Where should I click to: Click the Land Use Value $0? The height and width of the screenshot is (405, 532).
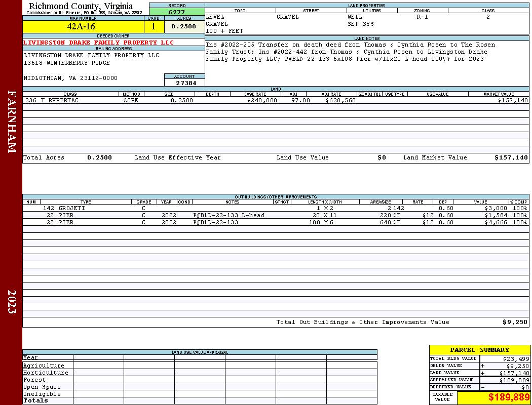point(382,157)
